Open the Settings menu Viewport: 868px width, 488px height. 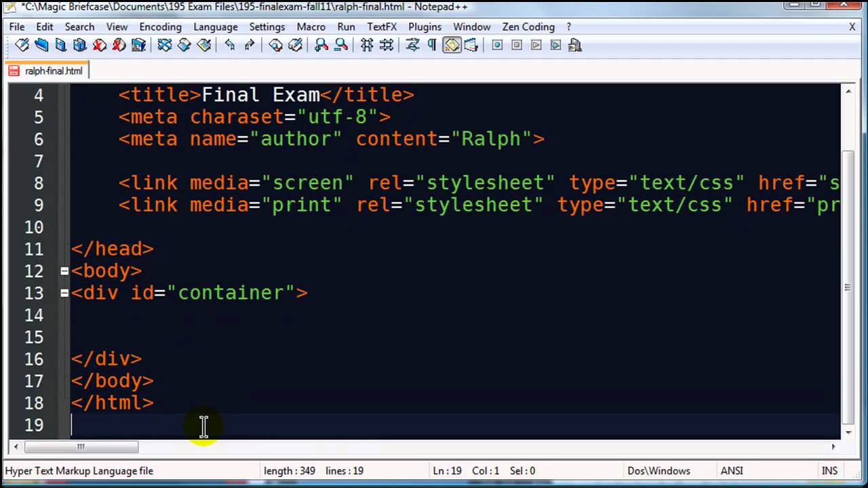pyautogui.click(x=267, y=27)
